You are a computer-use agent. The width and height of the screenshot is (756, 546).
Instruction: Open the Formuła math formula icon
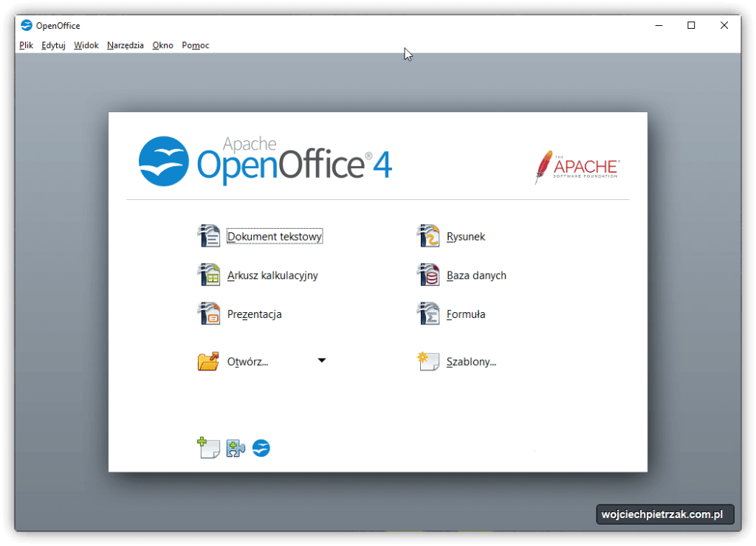click(x=428, y=314)
